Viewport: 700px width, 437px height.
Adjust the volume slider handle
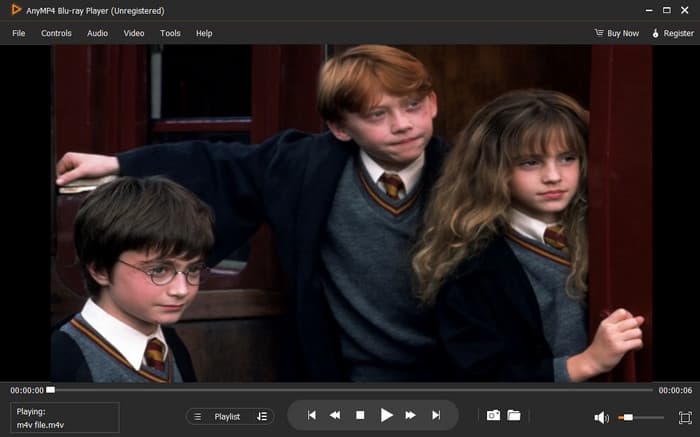coord(628,417)
